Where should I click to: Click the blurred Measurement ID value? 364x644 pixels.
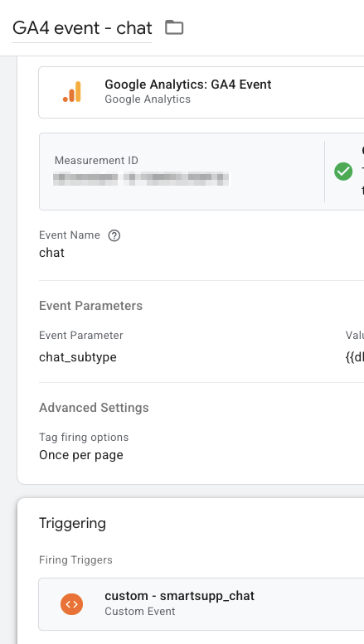click(141, 179)
